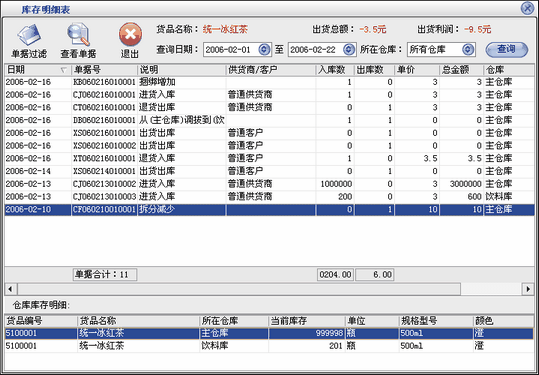539x375 pixels.
Task: Click the start date field 2006-02-01
Action: click(x=230, y=49)
